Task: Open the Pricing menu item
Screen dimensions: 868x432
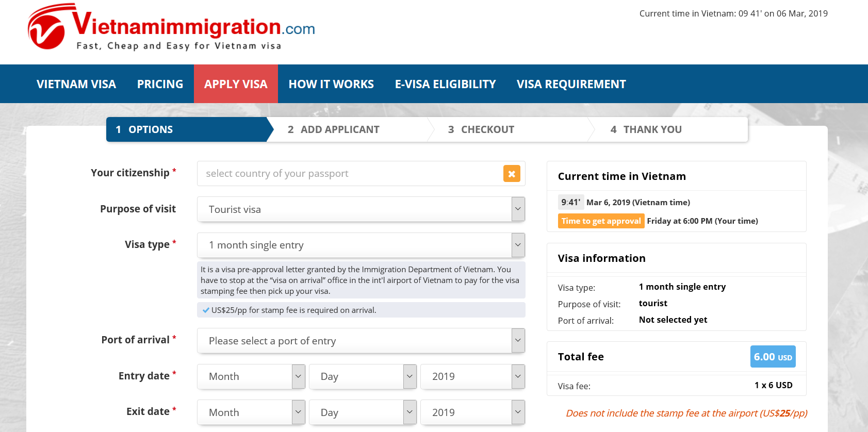Action: coord(160,84)
